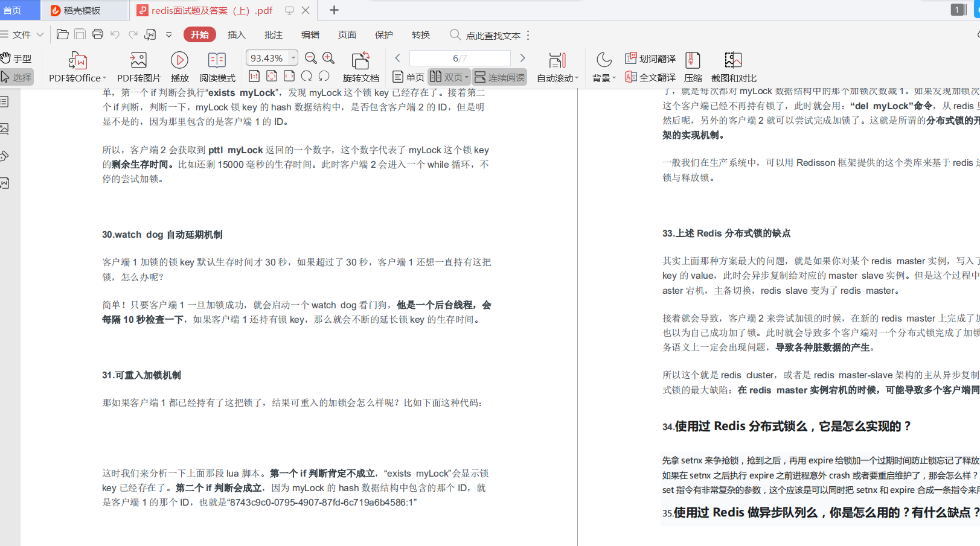Click the search magnifier icon
Screen dimensions: 980x546
455,35
